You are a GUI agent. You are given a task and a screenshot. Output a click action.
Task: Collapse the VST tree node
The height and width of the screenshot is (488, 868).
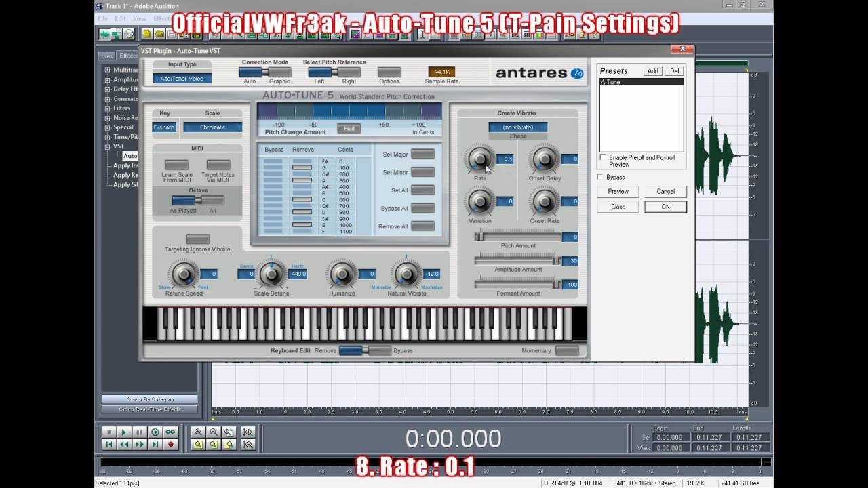pyautogui.click(x=107, y=146)
